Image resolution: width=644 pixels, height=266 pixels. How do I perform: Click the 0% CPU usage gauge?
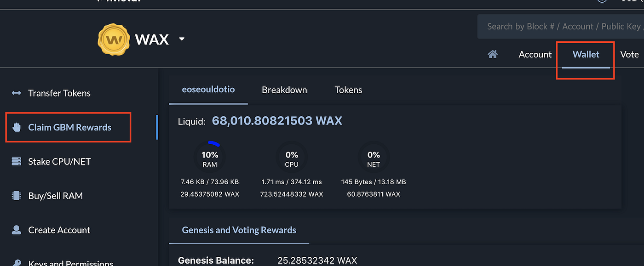pos(292,157)
